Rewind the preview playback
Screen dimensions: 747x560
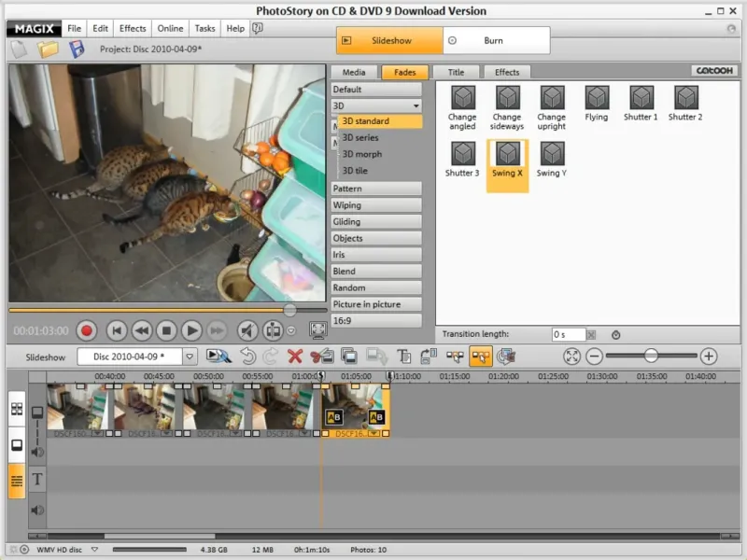[142, 330]
